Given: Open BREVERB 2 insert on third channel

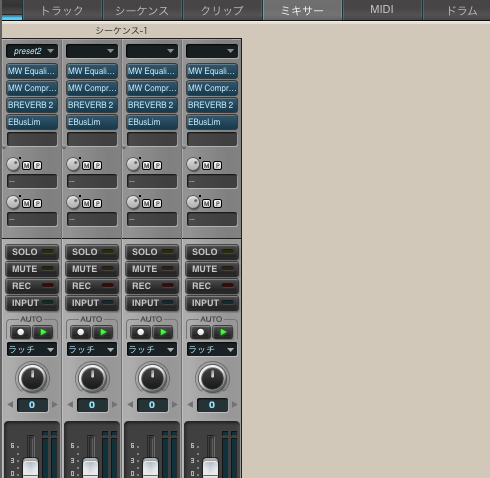Looking at the screenshot, I should pos(152,105).
